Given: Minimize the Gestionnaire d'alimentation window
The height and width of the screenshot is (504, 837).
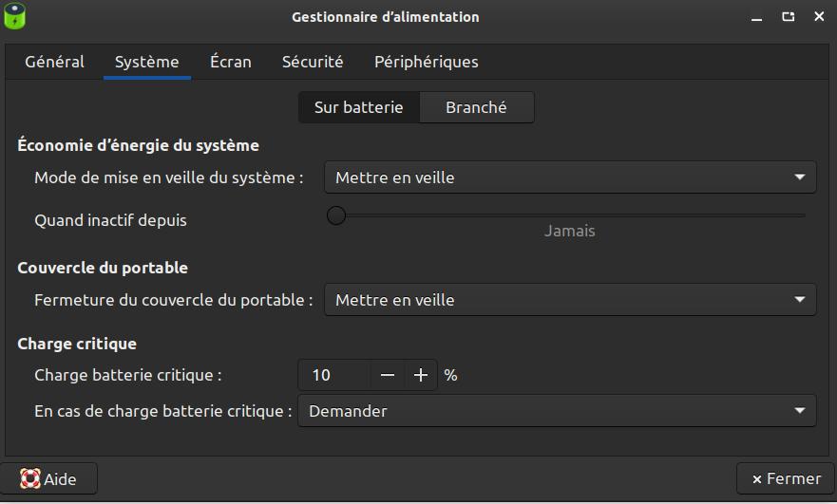Looking at the screenshot, I should pos(756,17).
